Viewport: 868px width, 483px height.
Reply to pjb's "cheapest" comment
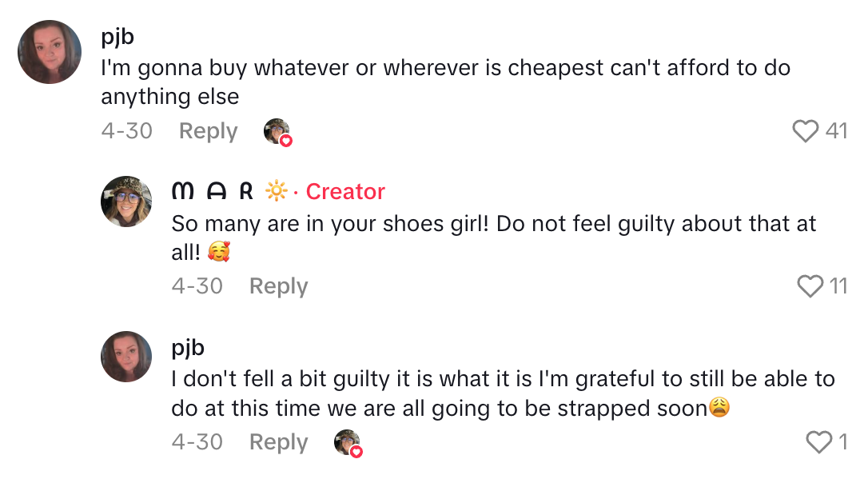(x=208, y=131)
